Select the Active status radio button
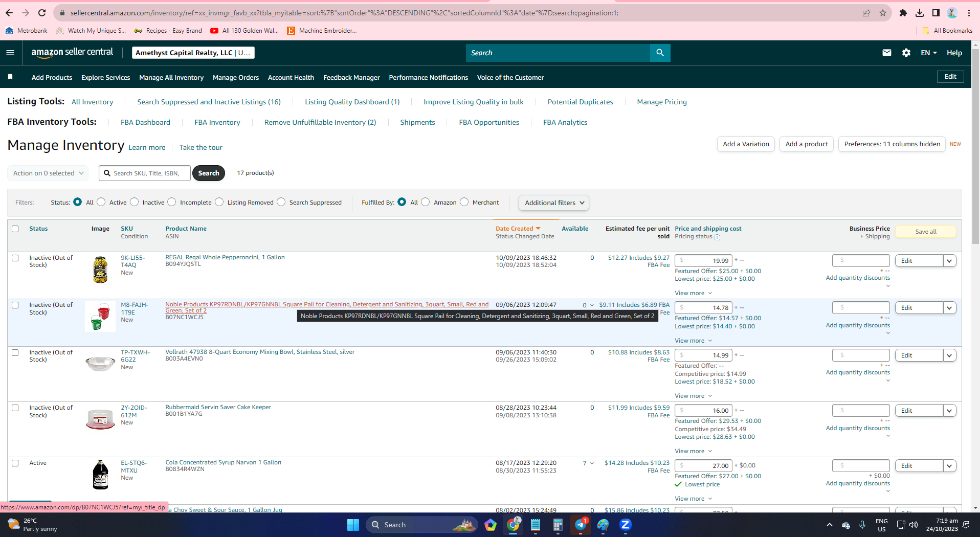Image resolution: width=980 pixels, height=537 pixels. pyautogui.click(x=101, y=202)
